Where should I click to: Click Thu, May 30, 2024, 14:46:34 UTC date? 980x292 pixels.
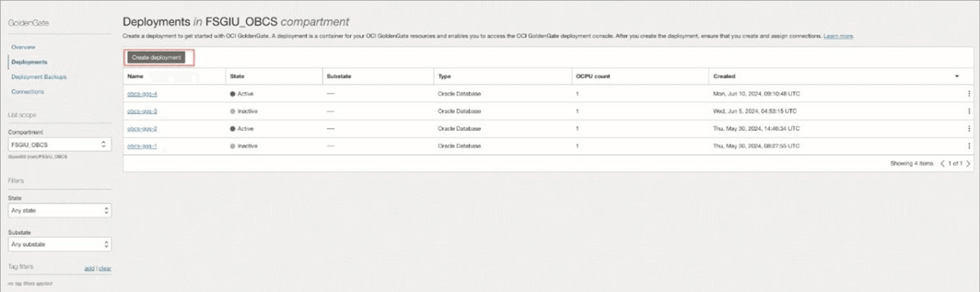(x=756, y=129)
